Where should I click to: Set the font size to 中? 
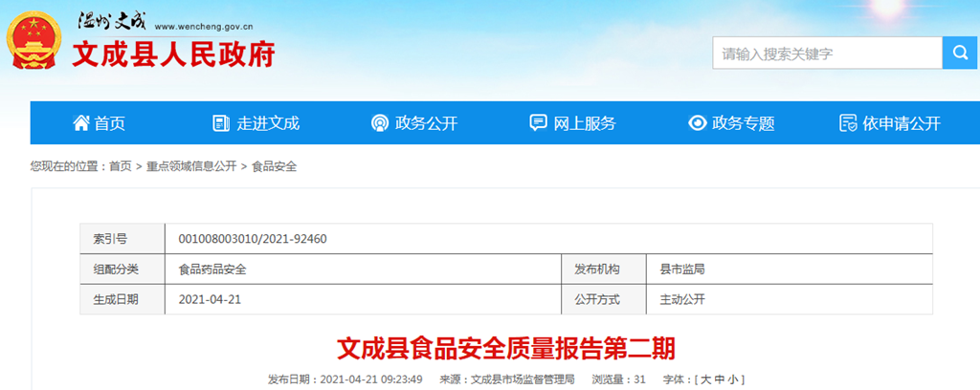720,379
